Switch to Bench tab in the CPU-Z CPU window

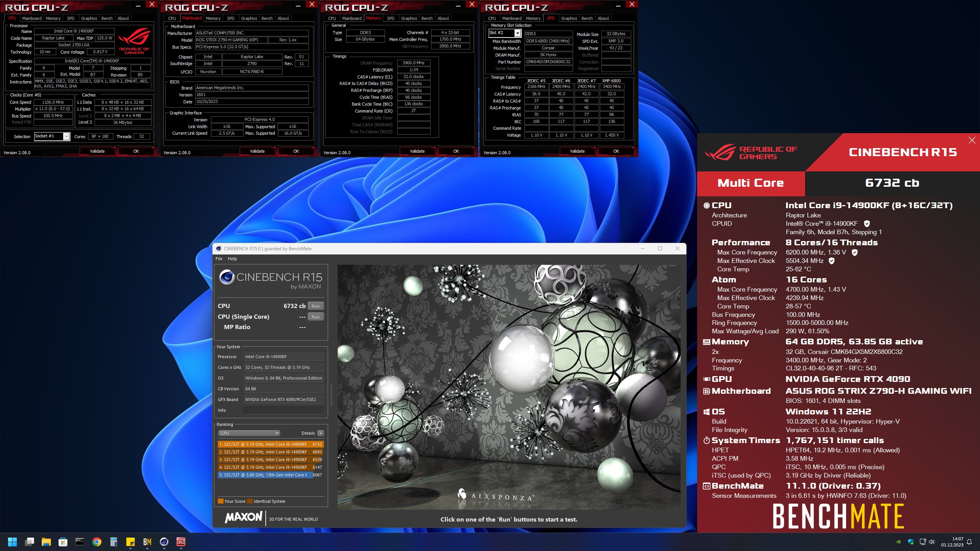107,18
